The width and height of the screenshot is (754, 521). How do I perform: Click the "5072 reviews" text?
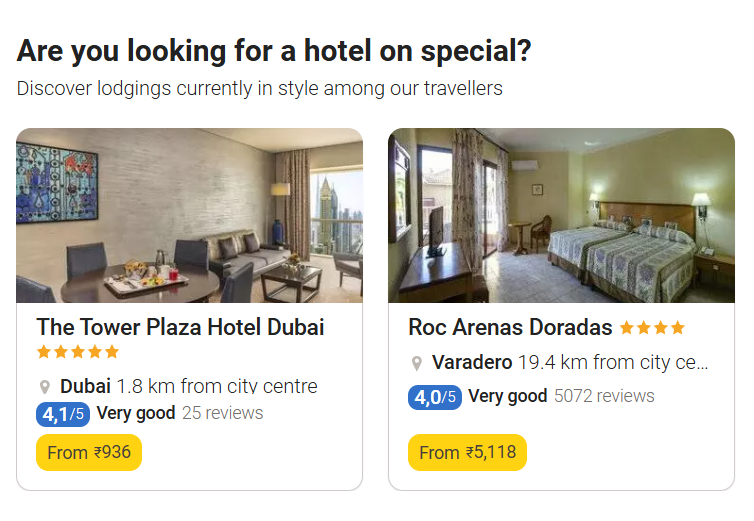(604, 396)
